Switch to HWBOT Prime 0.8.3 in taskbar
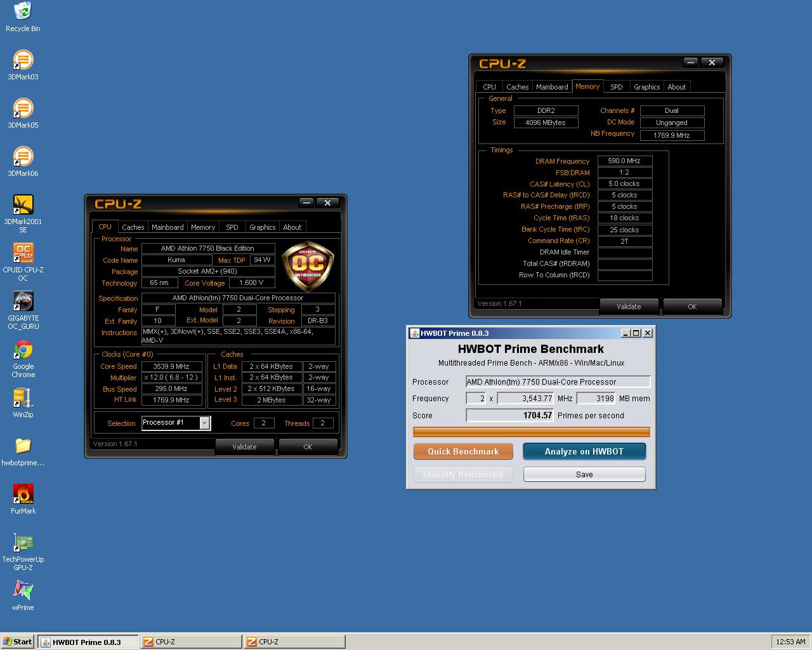This screenshot has height=650, width=812. click(x=88, y=642)
